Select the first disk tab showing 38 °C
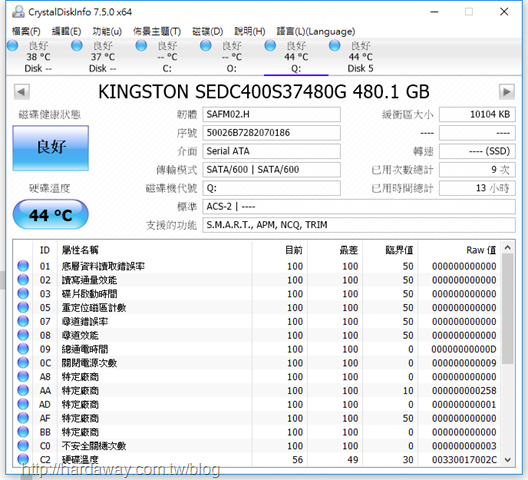Viewport: 528px width, 480px height. tap(38, 57)
